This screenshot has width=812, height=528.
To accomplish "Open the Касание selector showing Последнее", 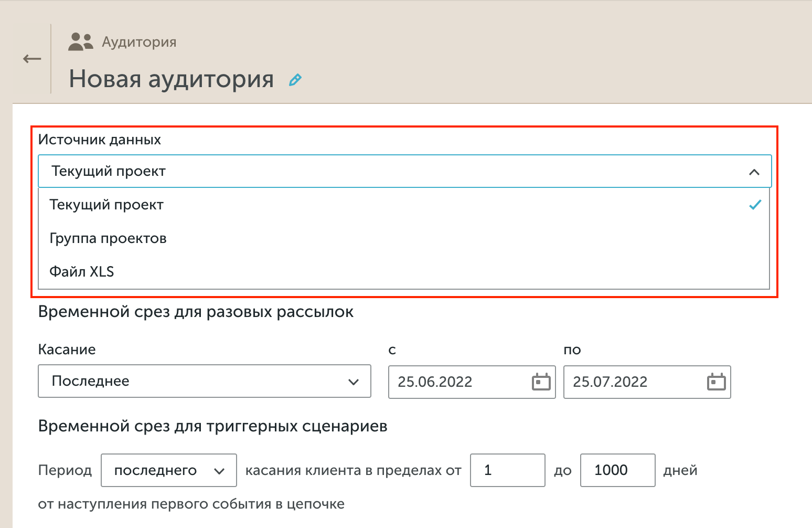I will pos(205,382).
